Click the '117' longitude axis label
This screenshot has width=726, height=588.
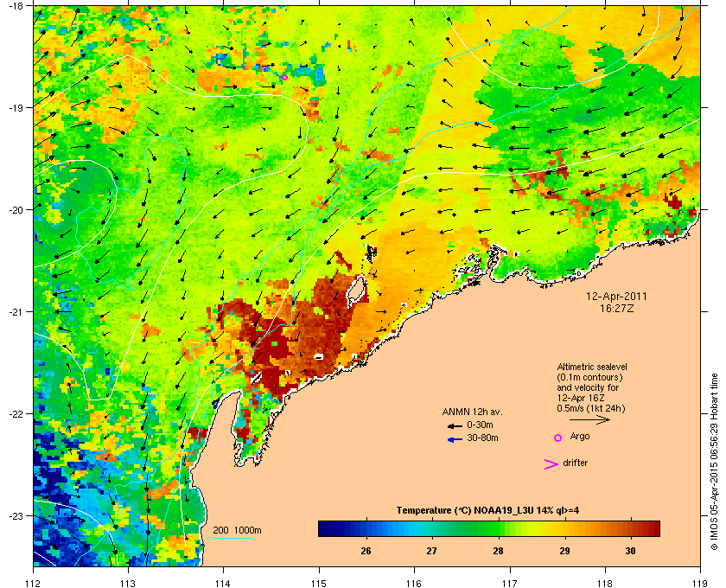click(x=509, y=583)
